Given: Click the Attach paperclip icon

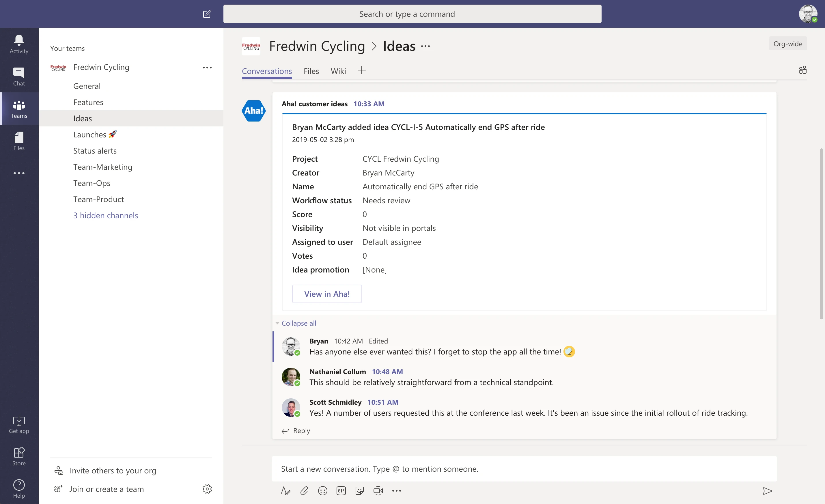Looking at the screenshot, I should coord(304,491).
